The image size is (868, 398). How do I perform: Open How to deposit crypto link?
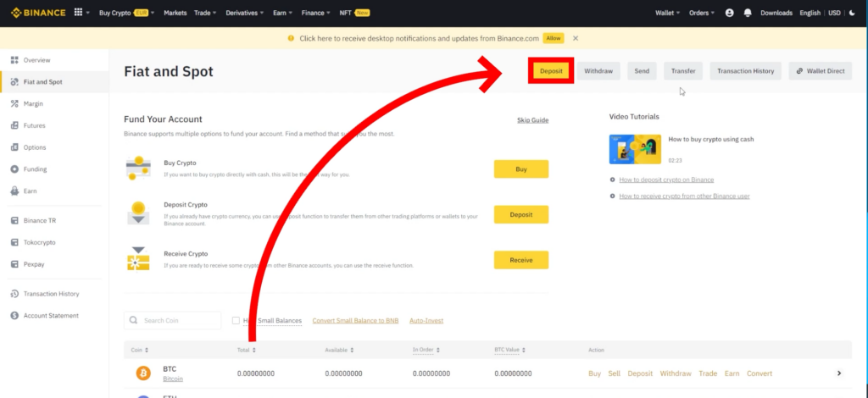[666, 180]
